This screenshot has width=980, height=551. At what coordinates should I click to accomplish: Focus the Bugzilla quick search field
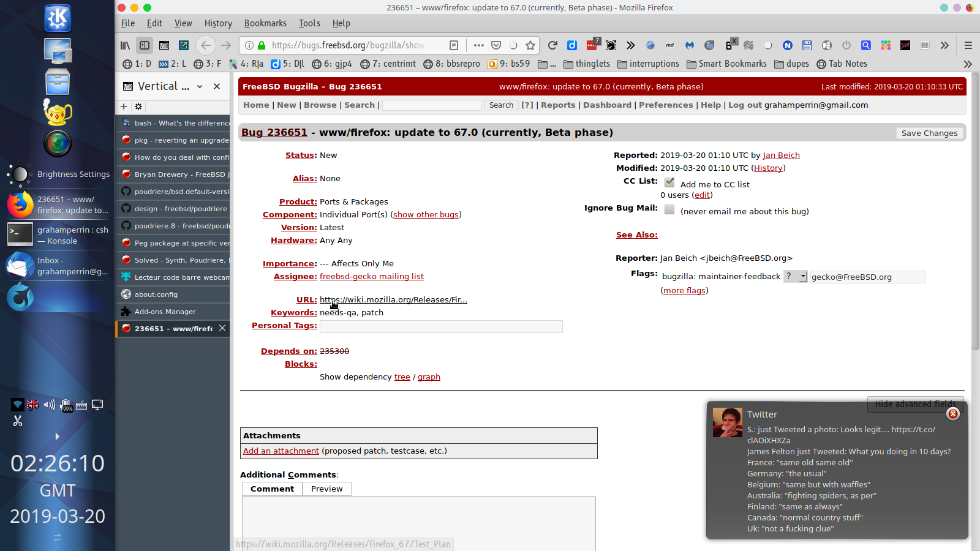[432, 105]
